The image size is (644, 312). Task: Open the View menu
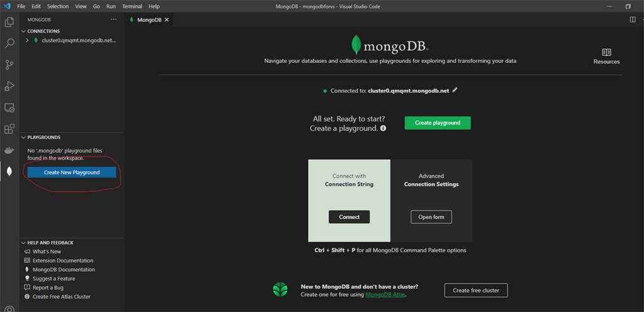81,6
